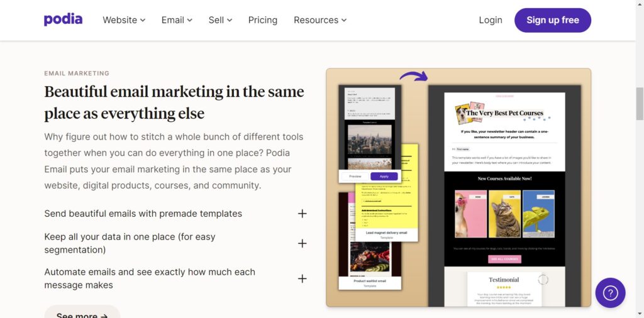This screenshot has height=318, width=644.
Task: Open the purple help question-mark bubble
Action: (x=610, y=293)
